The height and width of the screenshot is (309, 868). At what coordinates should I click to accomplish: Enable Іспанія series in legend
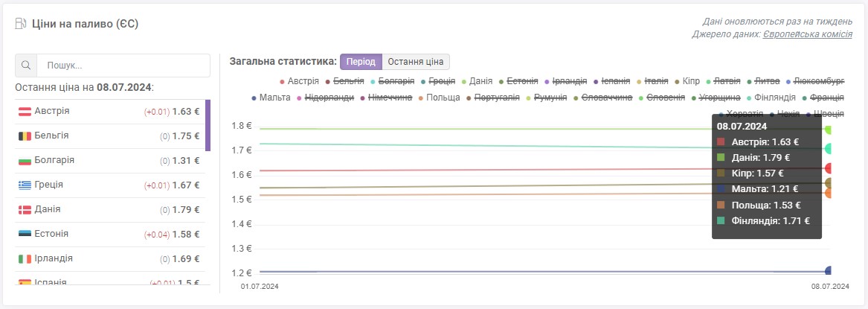pyautogui.click(x=611, y=81)
